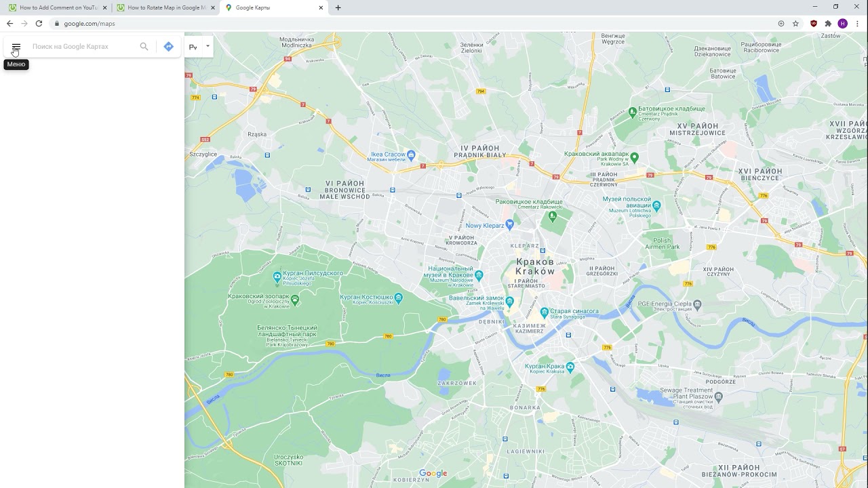Screen dimensions: 868x488
Task: Switch to 'How to Rotate Map in Google' tab
Action: (x=166, y=7)
